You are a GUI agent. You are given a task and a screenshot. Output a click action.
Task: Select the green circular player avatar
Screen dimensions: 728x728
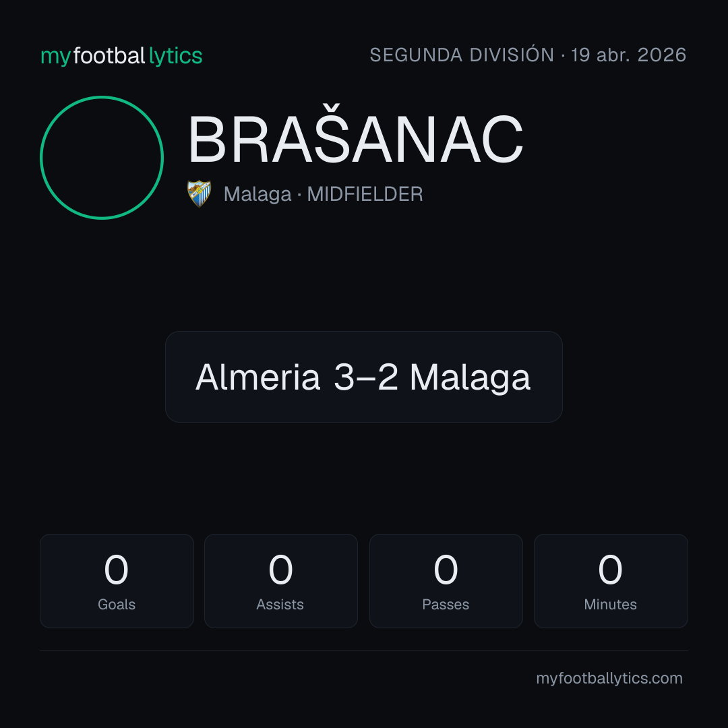102,158
